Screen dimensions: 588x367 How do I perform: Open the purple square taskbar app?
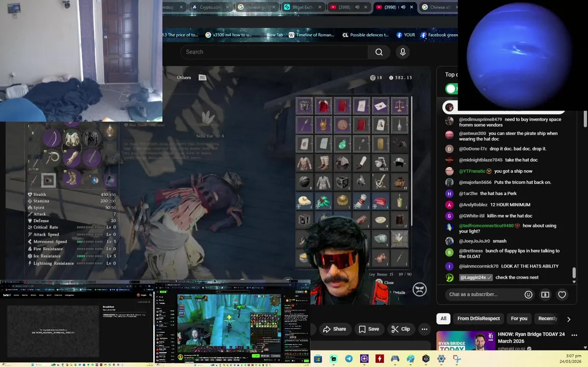364,359
